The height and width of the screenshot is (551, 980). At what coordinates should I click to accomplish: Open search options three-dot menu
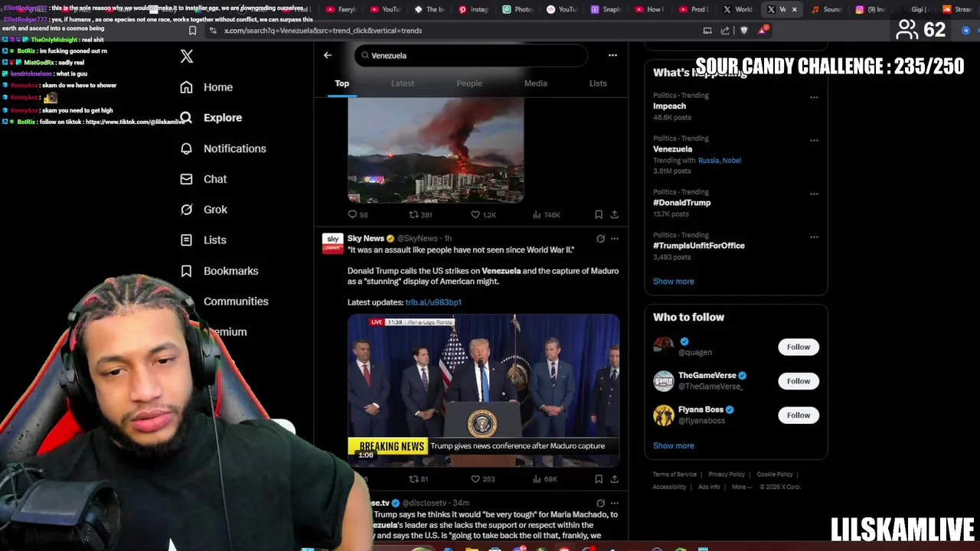(x=612, y=55)
